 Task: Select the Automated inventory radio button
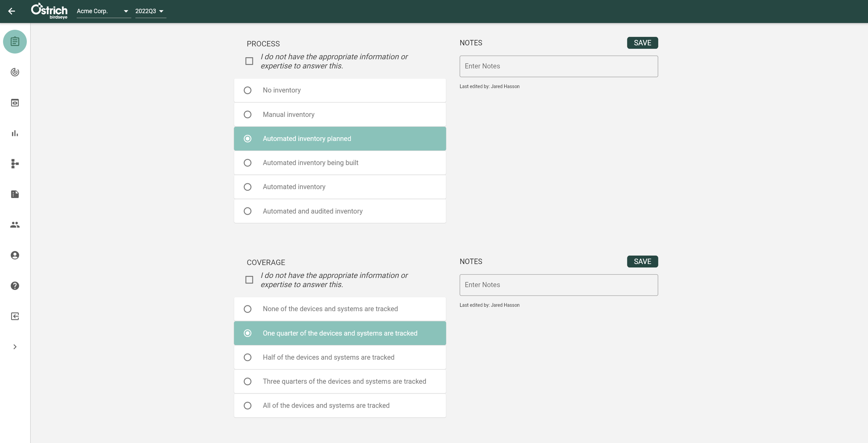coord(247,187)
